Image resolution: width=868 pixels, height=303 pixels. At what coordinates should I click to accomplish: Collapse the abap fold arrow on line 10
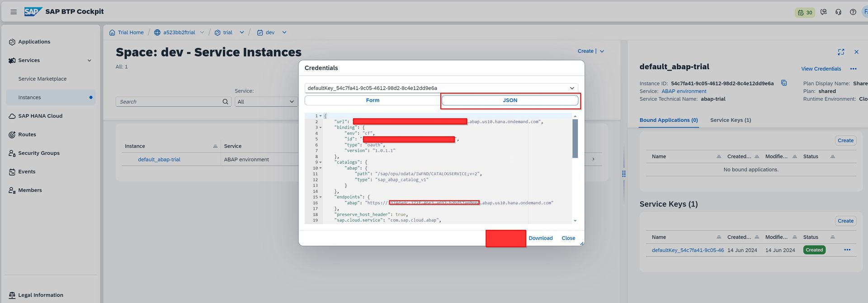(321, 168)
